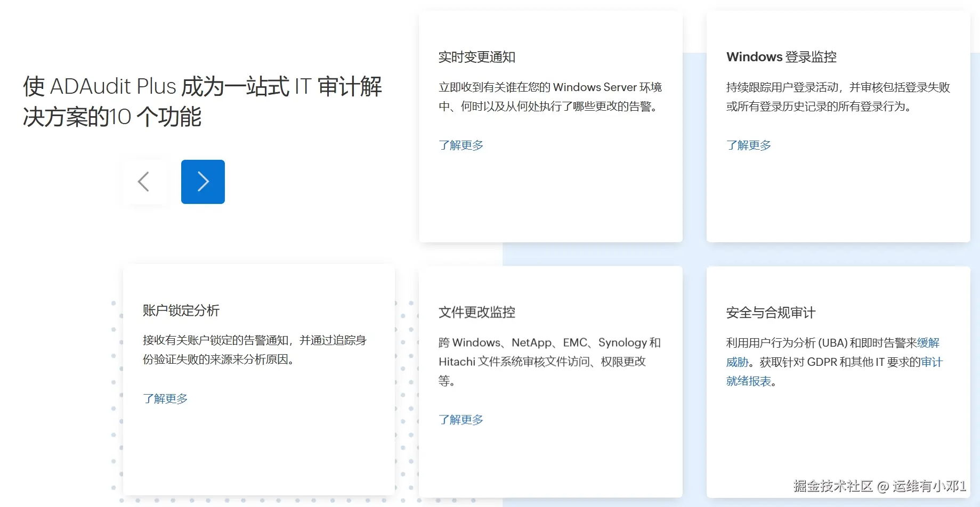The height and width of the screenshot is (507, 980).
Task: Select the Windows 登录监控 card title
Action: coord(781,57)
